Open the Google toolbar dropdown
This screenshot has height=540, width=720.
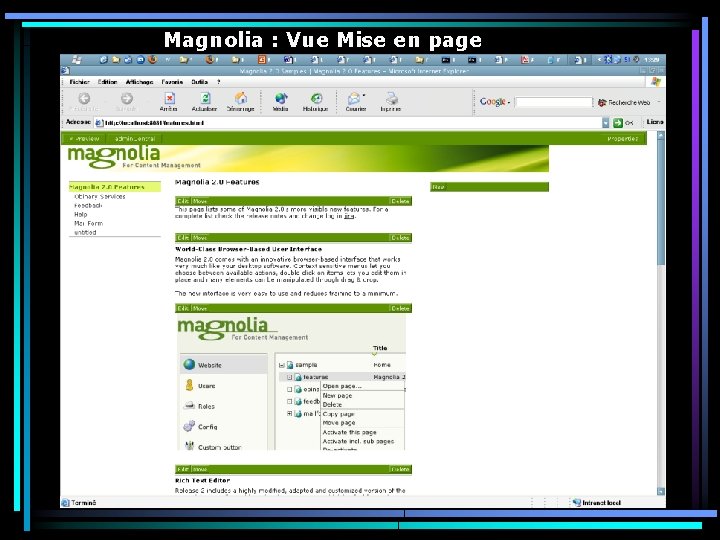(509, 102)
